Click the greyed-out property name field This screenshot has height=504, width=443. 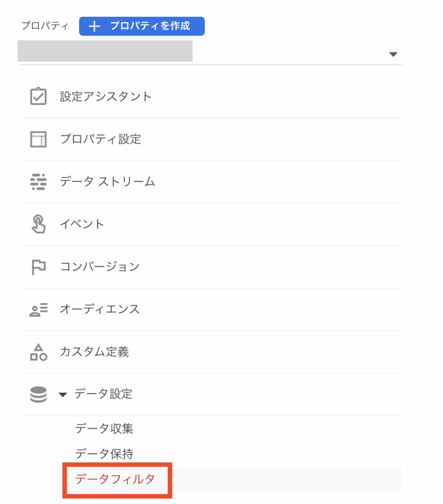(105, 51)
